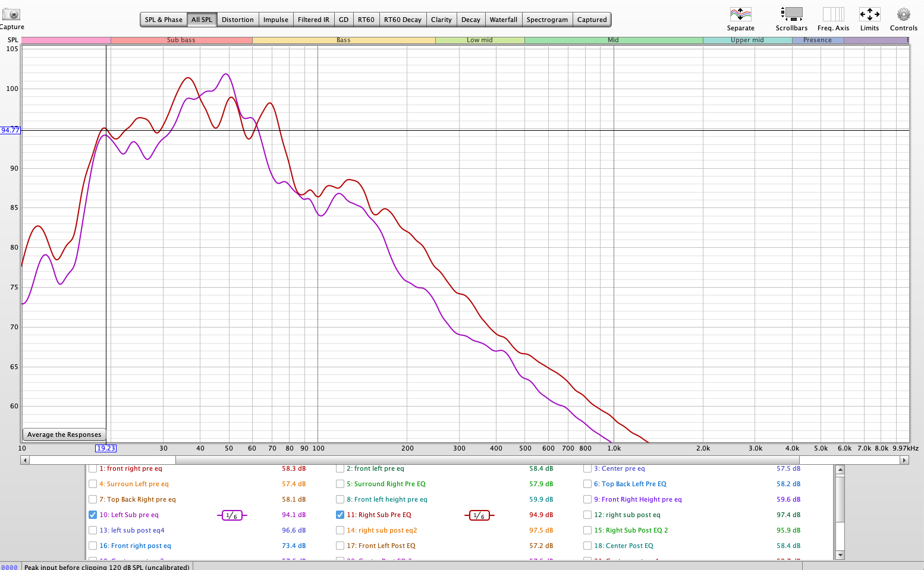Switch to Clarity tab
Image resolution: width=924 pixels, height=570 pixels.
click(441, 20)
